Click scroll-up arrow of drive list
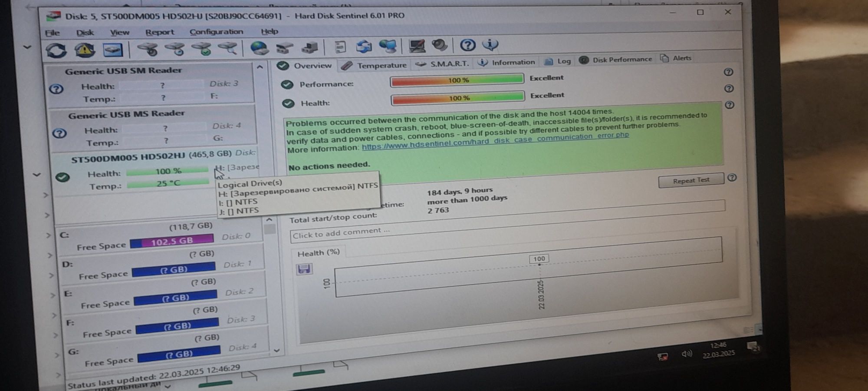 point(269,220)
